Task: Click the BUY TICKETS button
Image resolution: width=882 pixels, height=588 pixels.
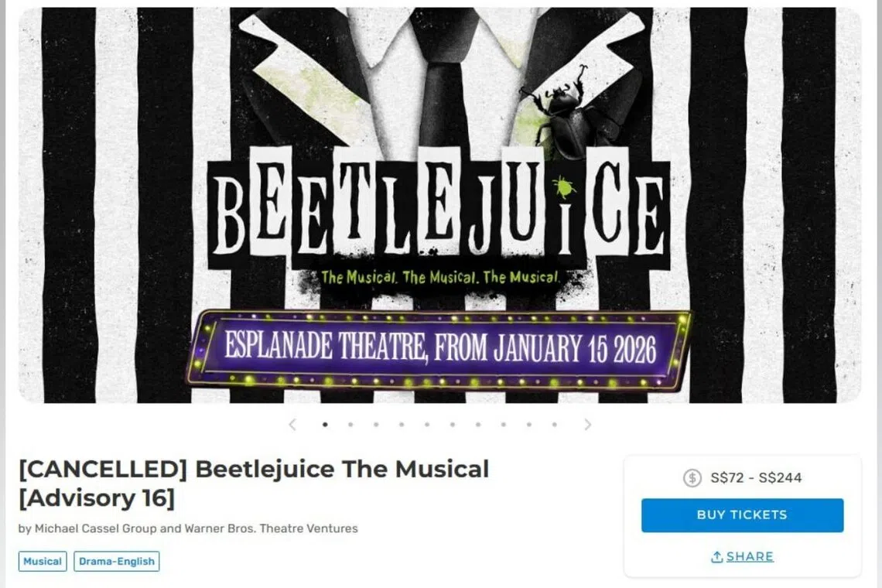Action: click(741, 514)
